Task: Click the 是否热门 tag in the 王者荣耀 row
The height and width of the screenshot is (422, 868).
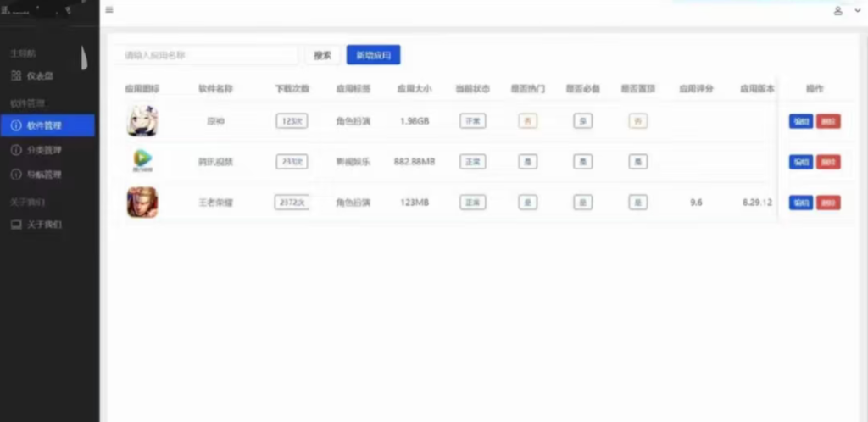Action: 527,203
